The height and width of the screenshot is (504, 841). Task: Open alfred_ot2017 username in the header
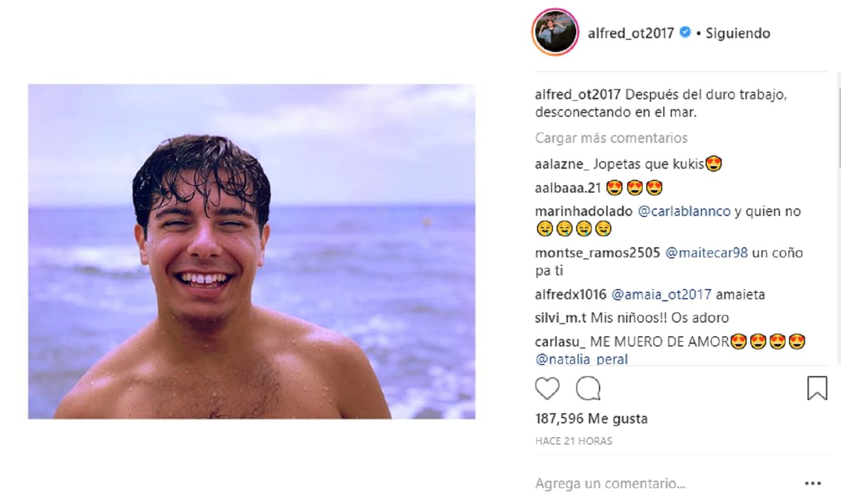coord(630,33)
